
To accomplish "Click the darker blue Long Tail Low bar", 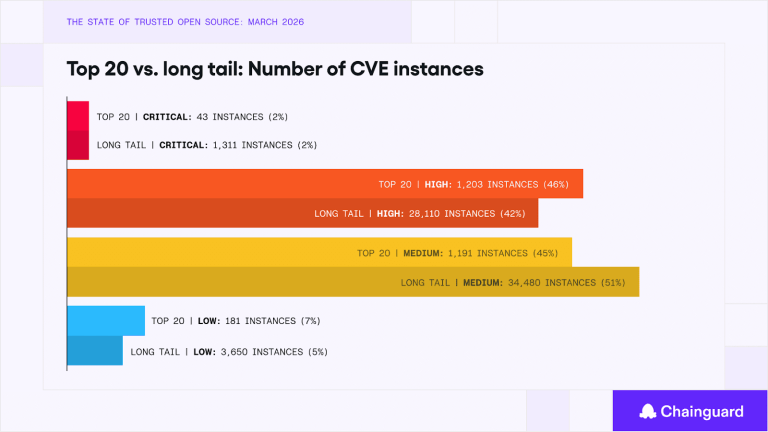I will [x=95, y=351].
